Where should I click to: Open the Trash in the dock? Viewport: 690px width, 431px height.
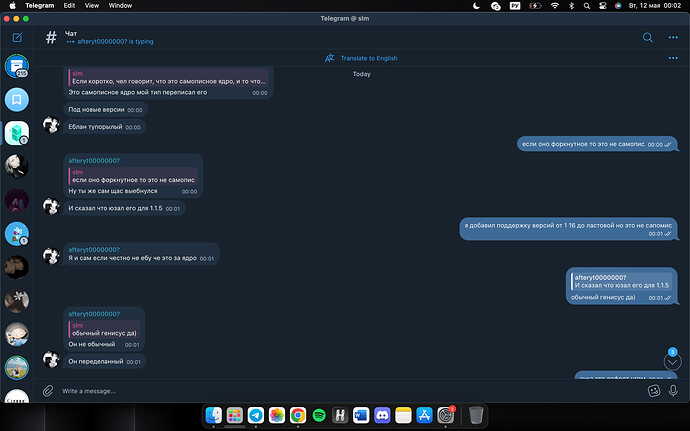click(476, 415)
